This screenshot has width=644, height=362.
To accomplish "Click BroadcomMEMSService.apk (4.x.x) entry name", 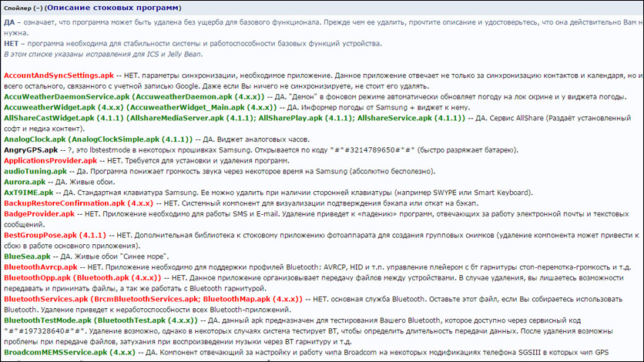I will point(69,353).
